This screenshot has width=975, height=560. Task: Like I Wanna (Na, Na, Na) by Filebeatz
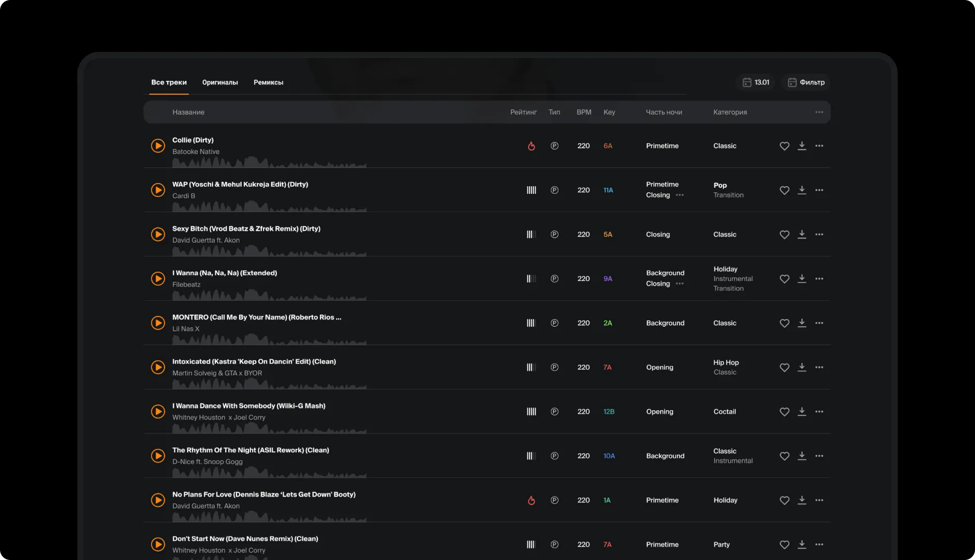[785, 279]
